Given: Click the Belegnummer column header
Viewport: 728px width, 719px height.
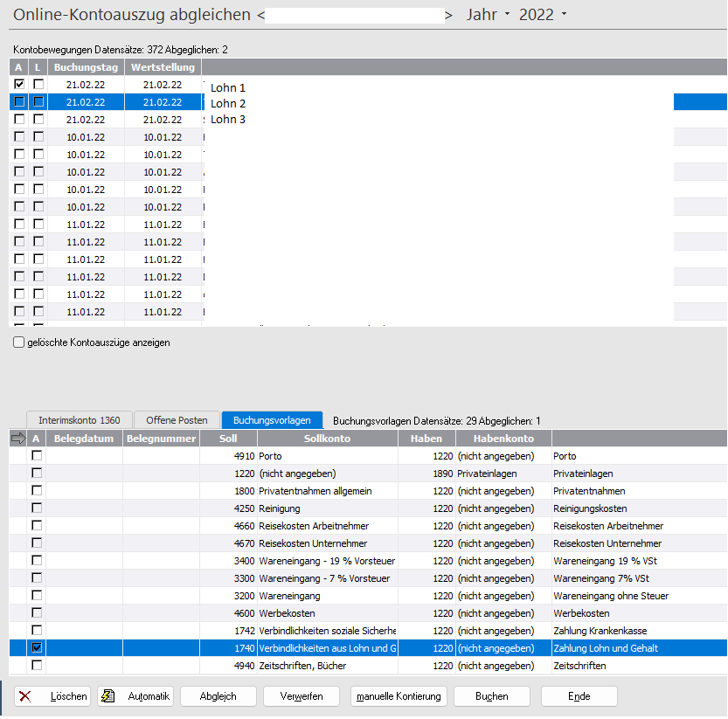Looking at the screenshot, I should pos(161,439).
